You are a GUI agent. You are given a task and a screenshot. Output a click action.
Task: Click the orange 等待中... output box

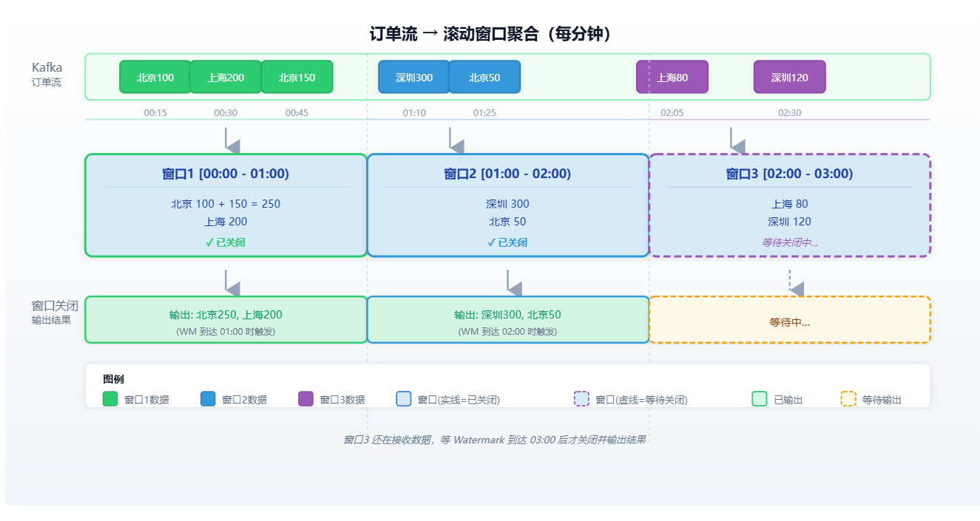pos(790,320)
